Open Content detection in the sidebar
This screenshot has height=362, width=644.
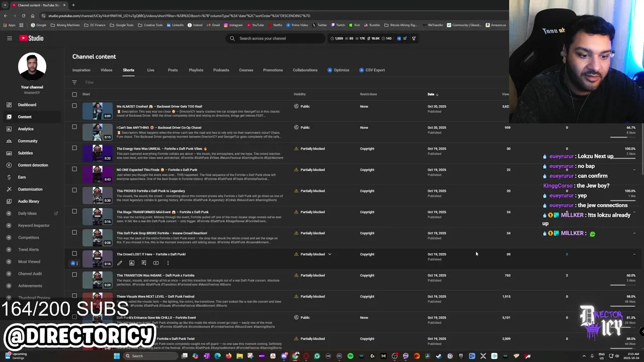(x=33, y=165)
